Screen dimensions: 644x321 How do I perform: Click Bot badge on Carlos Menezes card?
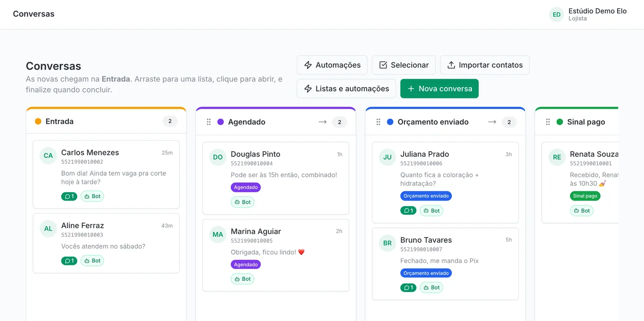[92, 196]
